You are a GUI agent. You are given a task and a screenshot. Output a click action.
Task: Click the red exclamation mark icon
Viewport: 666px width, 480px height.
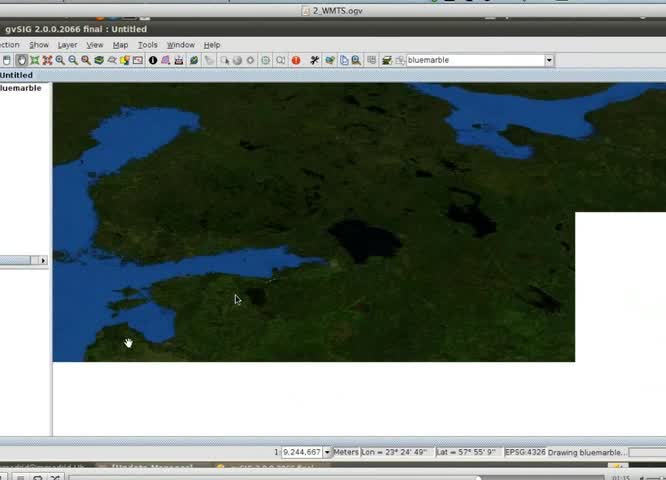tap(296, 60)
